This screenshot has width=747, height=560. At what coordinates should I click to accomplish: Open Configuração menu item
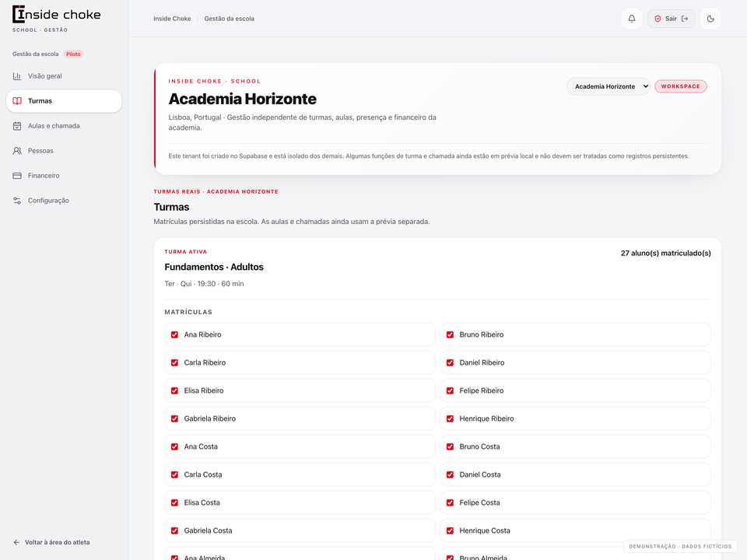[64, 201]
